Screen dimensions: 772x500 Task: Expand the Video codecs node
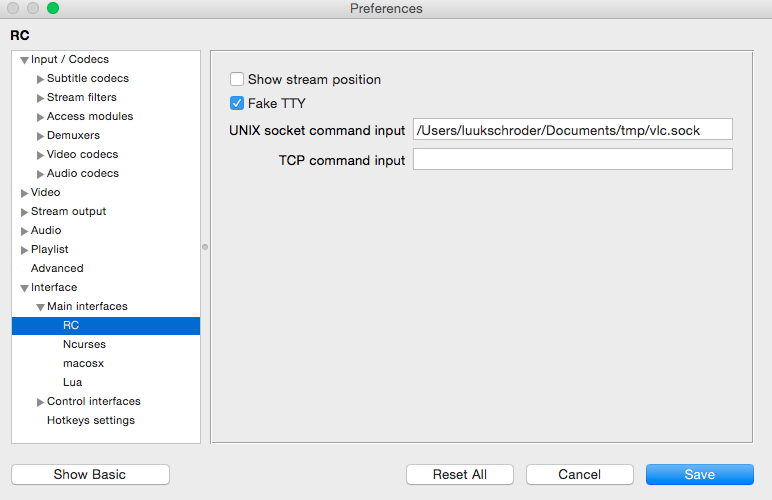(40, 155)
